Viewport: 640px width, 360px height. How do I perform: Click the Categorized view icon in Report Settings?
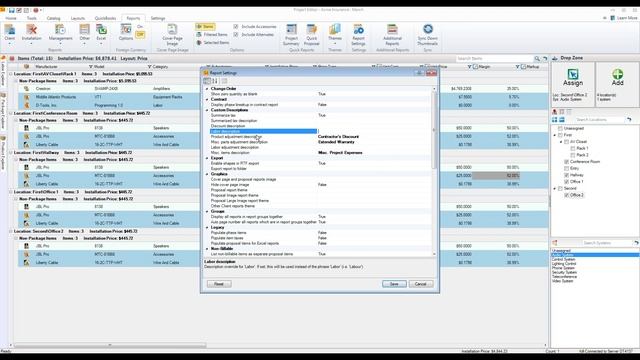(x=207, y=81)
